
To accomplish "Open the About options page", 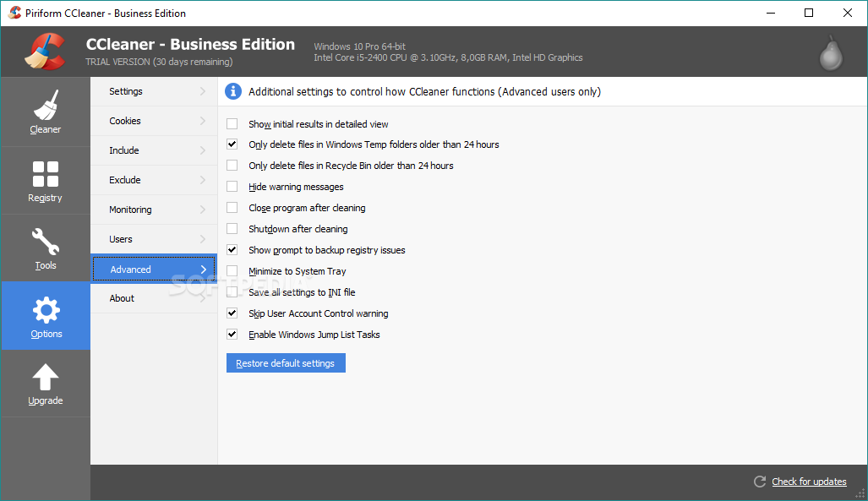I will (x=154, y=298).
